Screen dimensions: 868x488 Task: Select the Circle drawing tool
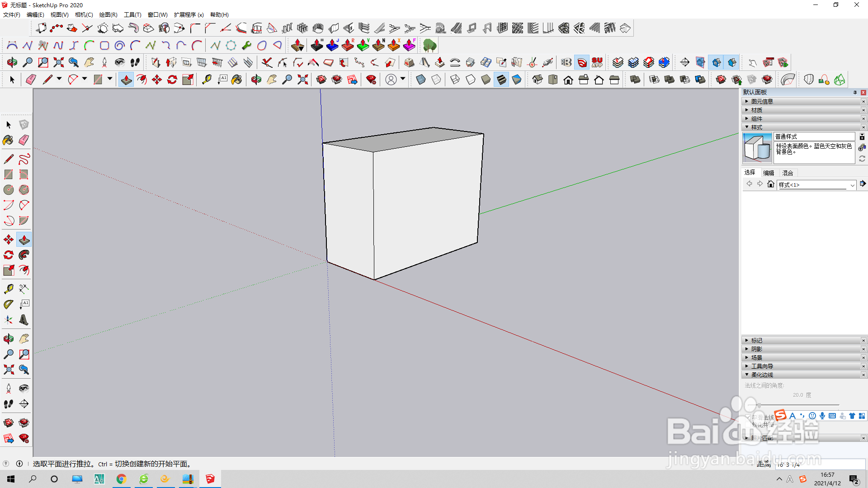coord(8,190)
